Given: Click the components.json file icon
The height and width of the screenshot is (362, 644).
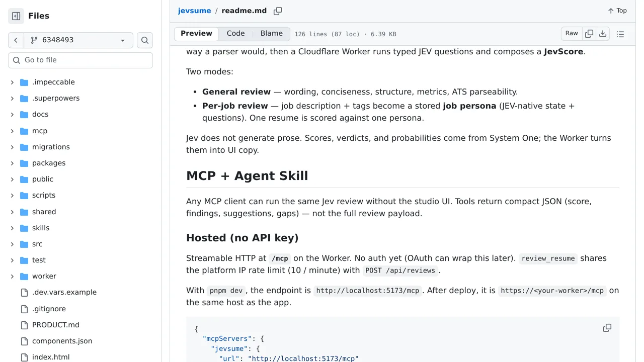Looking at the screenshot, I should (x=24, y=341).
